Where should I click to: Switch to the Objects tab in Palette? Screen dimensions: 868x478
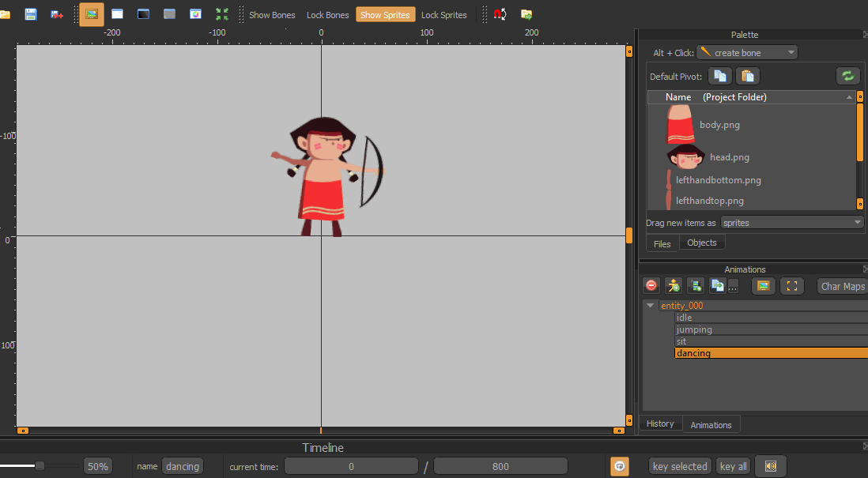coord(701,243)
